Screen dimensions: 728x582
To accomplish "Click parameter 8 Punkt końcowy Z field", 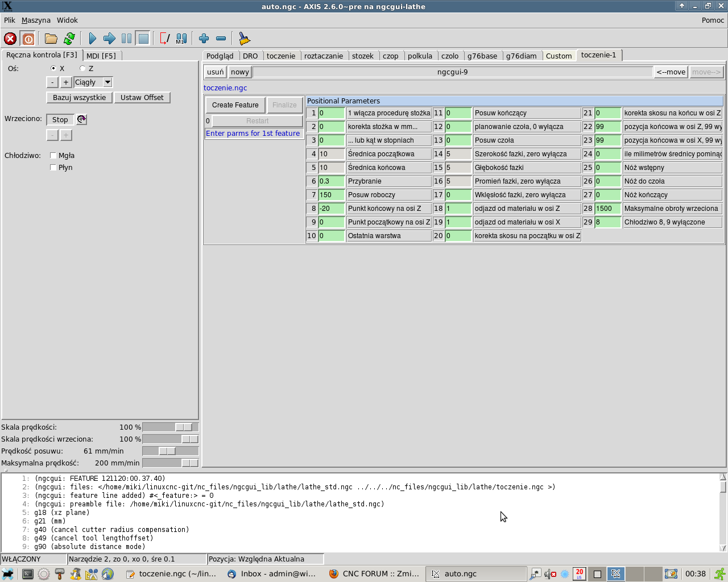I will click(332, 209).
